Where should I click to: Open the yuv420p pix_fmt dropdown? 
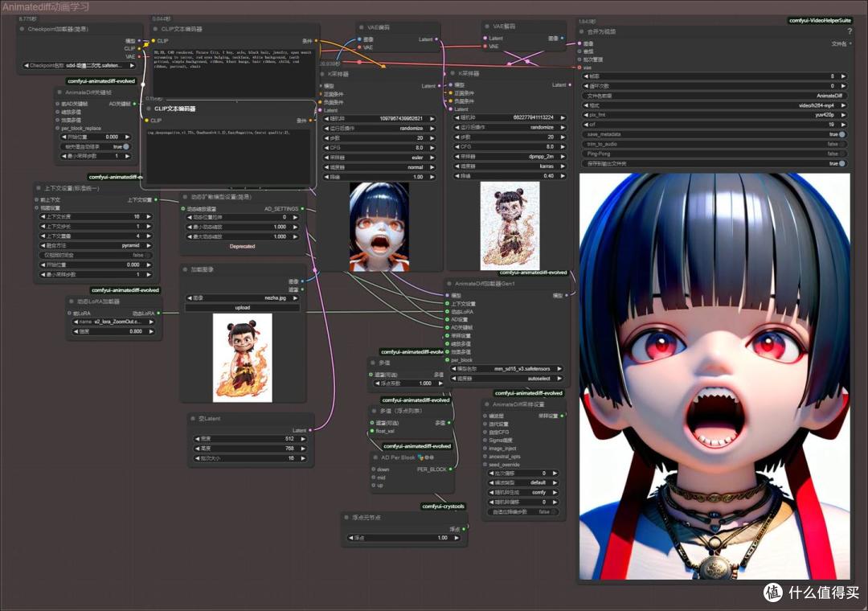715,115
